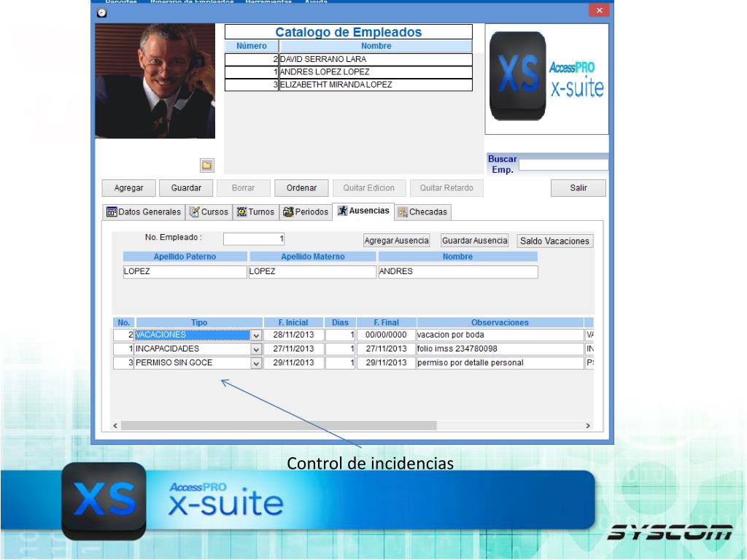Click the Apellido Materno field LOPEZ
Screen dimensions: 747x560
click(312, 271)
